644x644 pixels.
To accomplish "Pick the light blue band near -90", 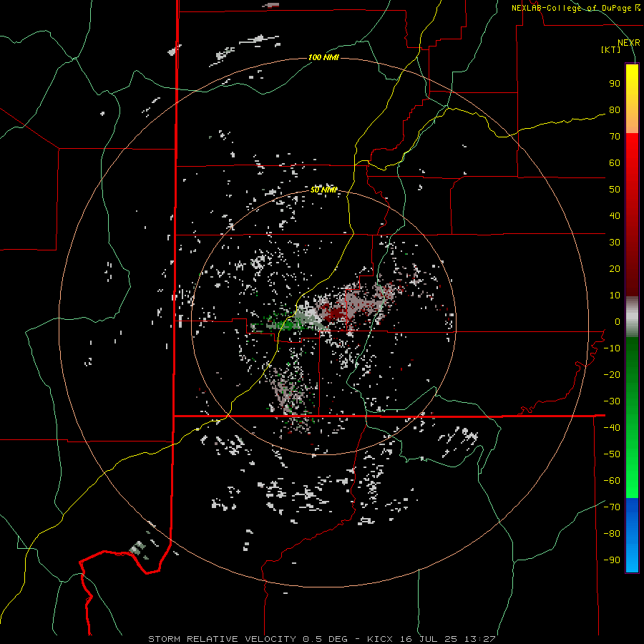I will 632,559.
